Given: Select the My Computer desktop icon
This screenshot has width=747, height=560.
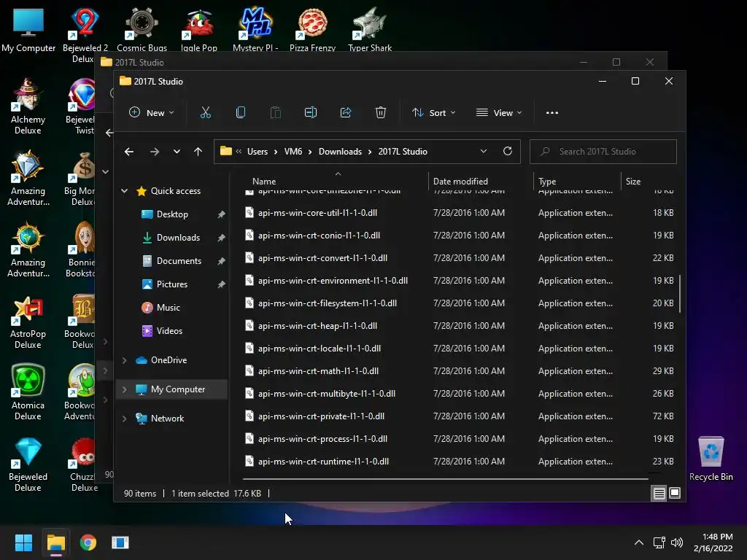Looking at the screenshot, I should click(x=28, y=29).
